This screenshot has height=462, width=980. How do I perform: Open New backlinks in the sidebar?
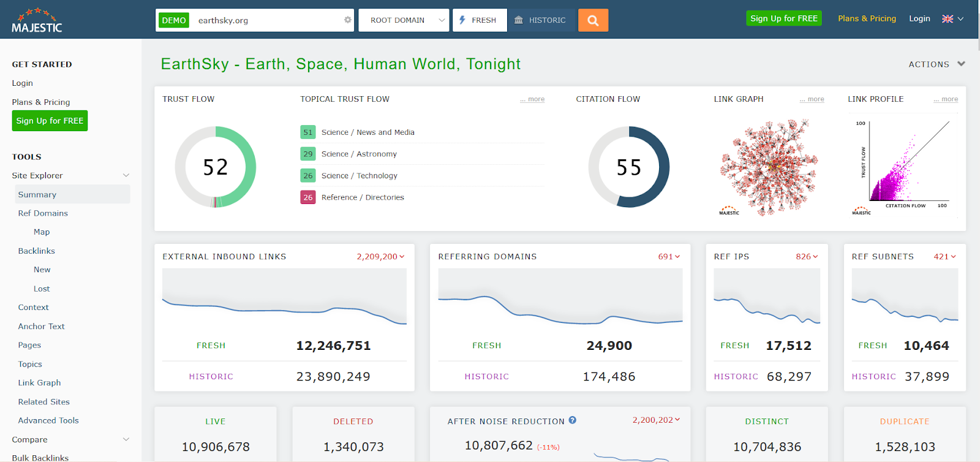pos(42,270)
